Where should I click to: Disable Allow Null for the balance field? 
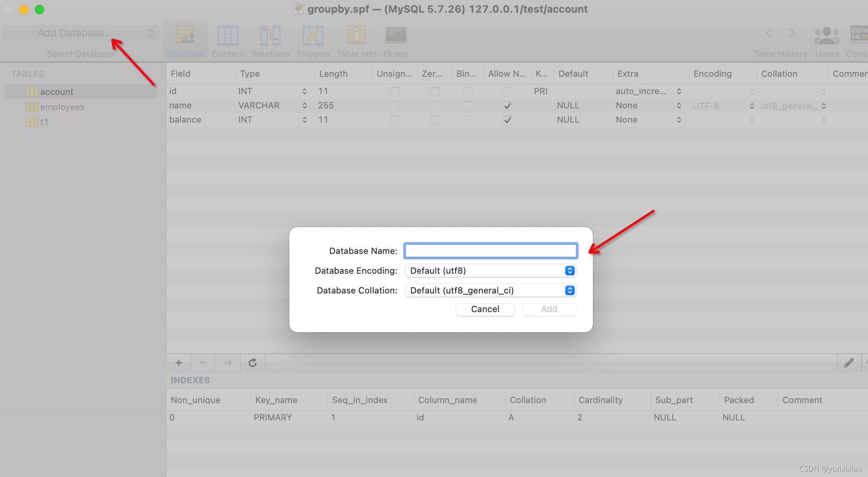[x=508, y=120]
